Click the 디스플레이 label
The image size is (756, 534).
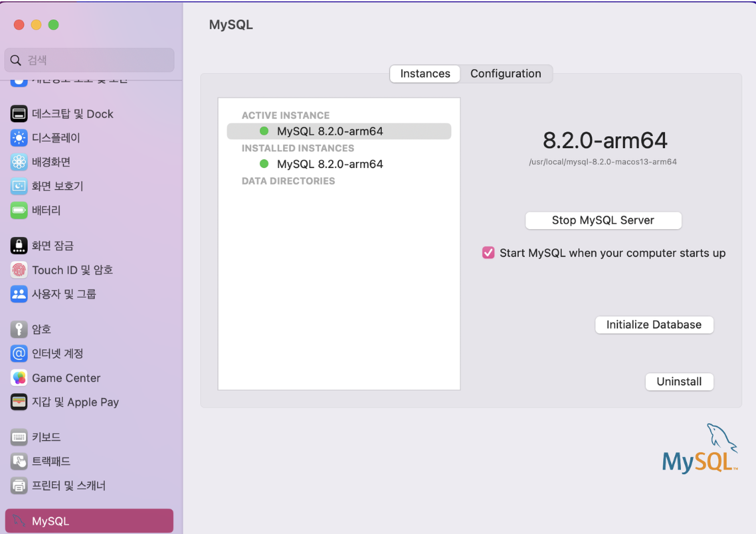pyautogui.click(x=56, y=138)
